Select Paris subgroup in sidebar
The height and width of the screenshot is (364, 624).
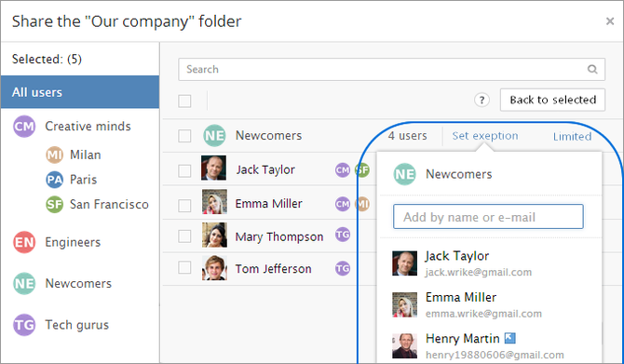click(83, 180)
